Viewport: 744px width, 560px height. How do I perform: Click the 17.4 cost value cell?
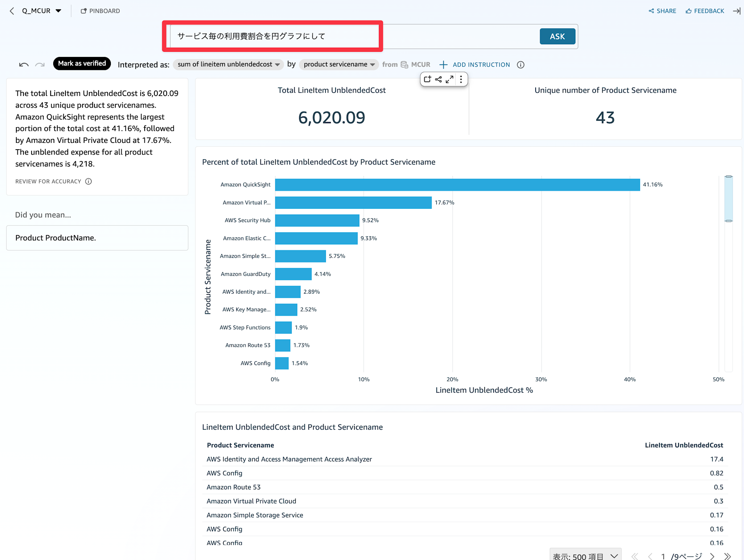tap(716, 459)
